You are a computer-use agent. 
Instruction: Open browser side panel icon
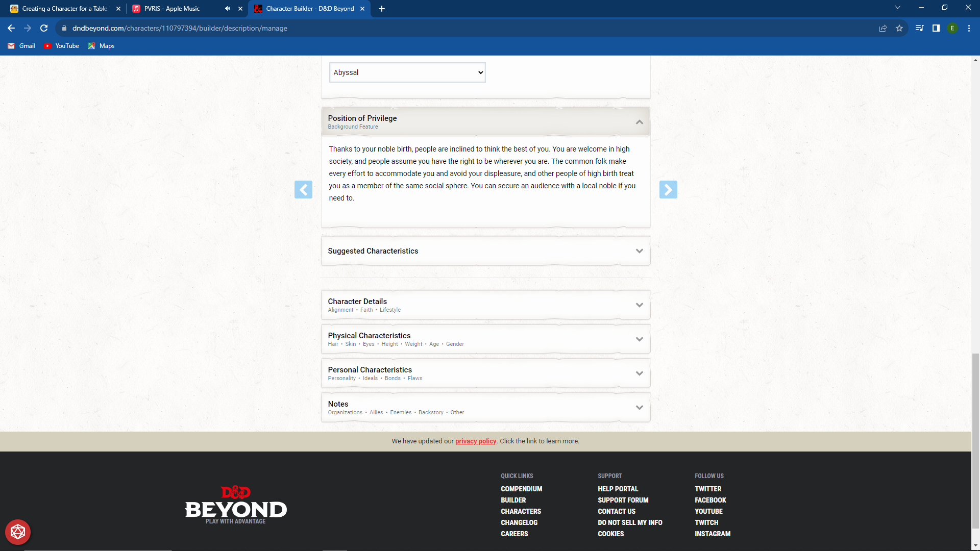click(936, 28)
